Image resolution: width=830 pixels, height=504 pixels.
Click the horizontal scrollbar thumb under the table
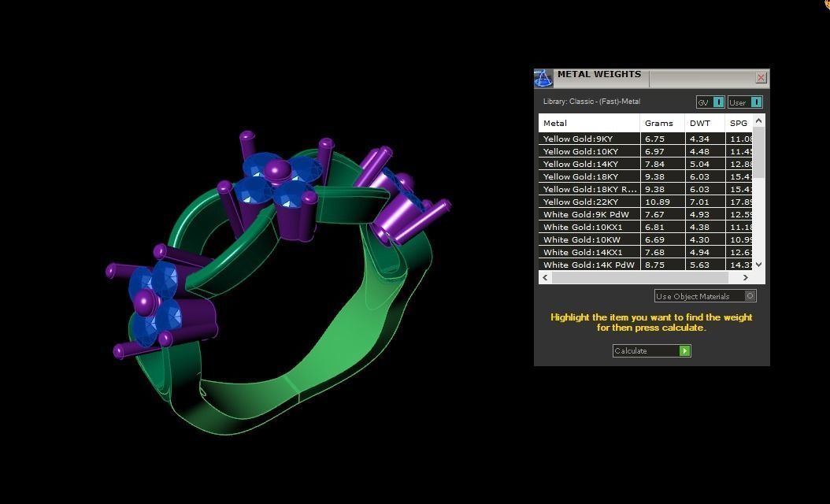click(640, 277)
